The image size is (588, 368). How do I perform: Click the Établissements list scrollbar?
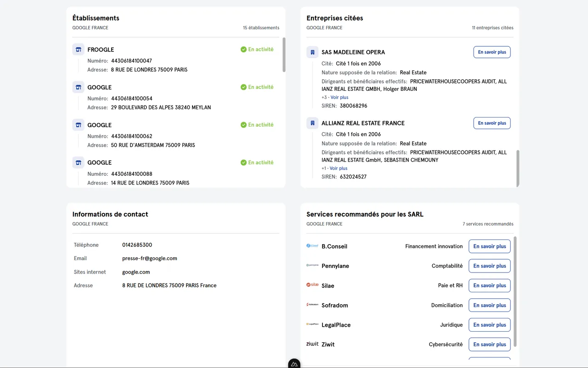284,55
